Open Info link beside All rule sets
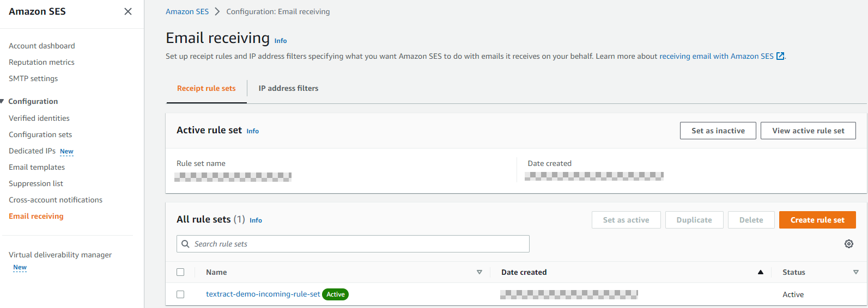This screenshot has width=868, height=308. [x=256, y=220]
